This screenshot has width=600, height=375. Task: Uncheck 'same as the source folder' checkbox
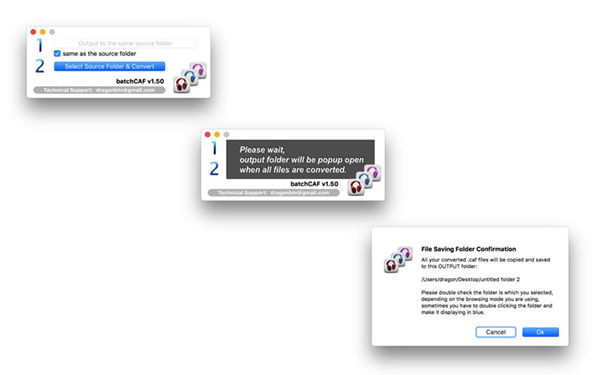57,54
